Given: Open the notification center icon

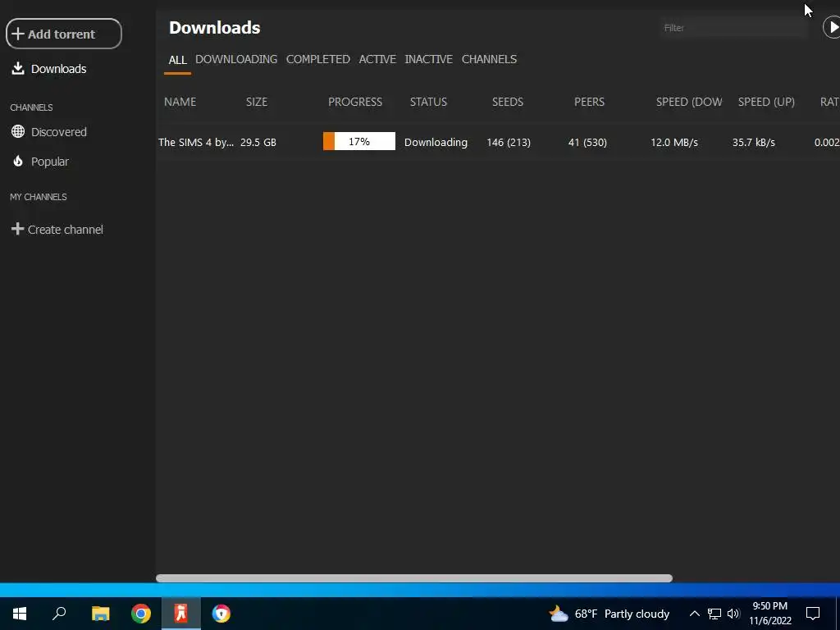Looking at the screenshot, I should click(x=813, y=614).
